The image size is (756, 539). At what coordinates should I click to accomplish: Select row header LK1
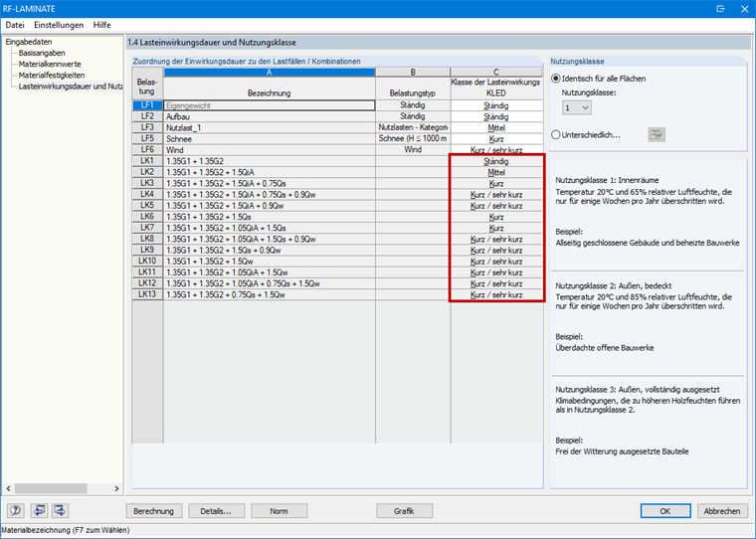[147, 160]
